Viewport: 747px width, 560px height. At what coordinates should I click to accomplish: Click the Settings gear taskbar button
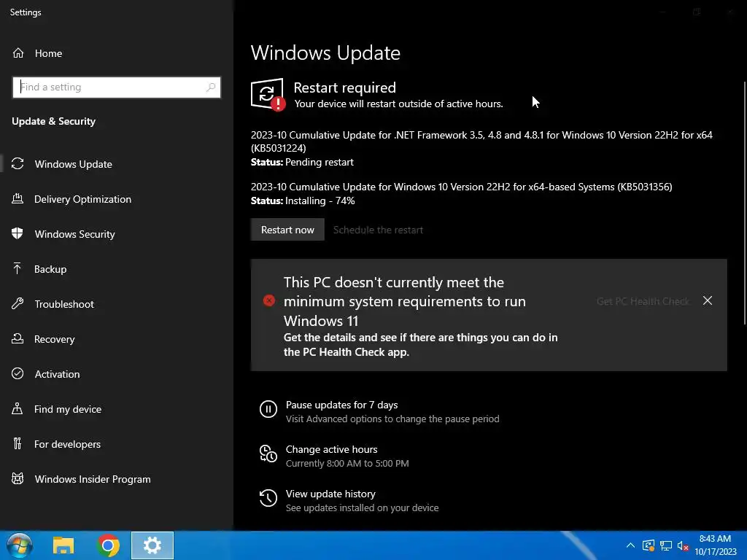[152, 545]
